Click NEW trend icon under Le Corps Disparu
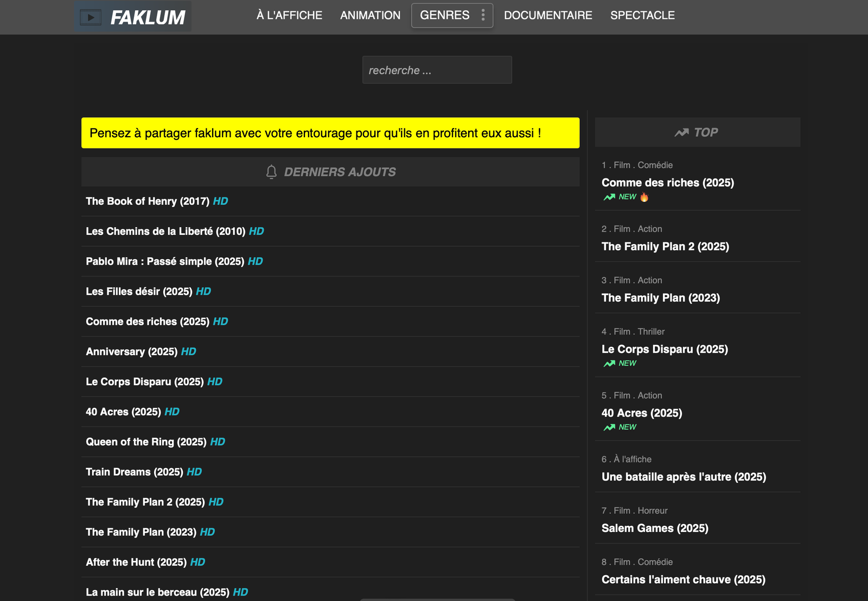Screen dimensions: 868x601 609,363
